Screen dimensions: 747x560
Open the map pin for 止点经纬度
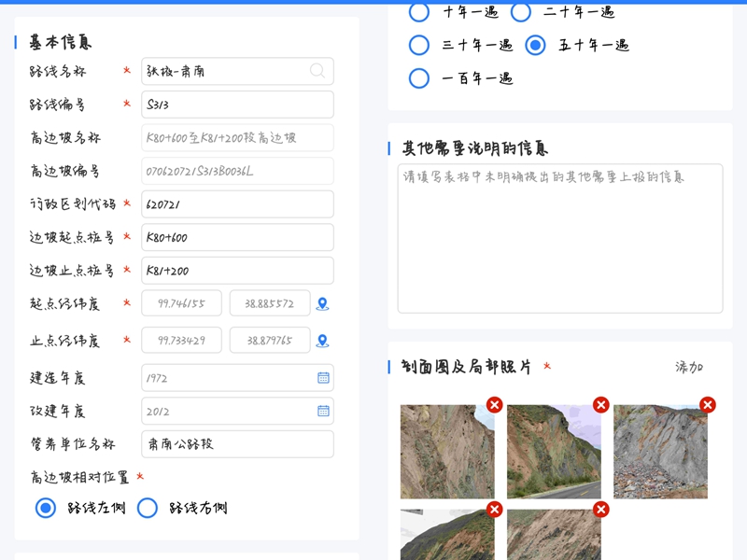(324, 340)
